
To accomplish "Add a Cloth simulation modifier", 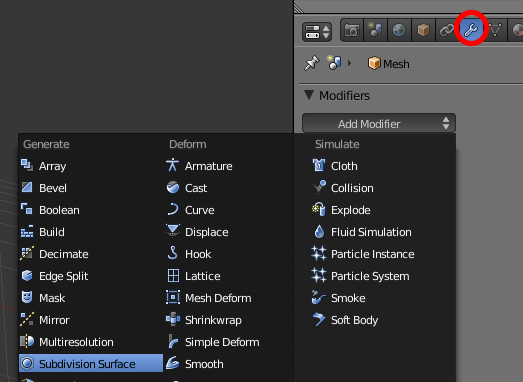I will 383,166.
